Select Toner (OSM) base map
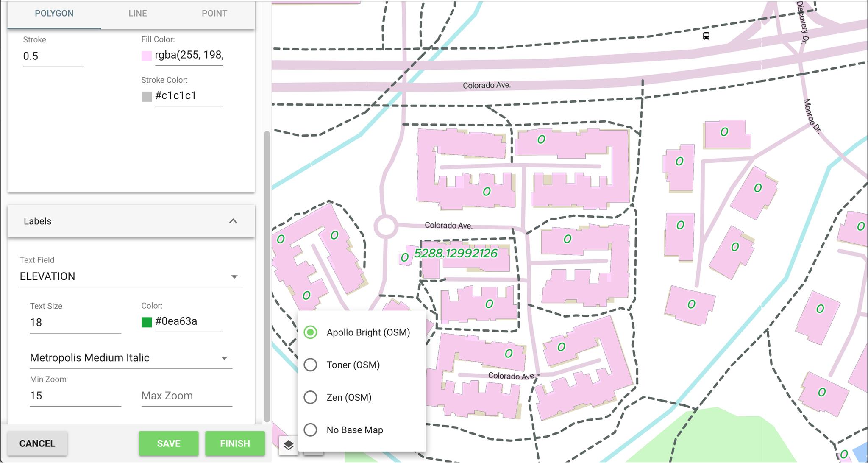Viewport: 868px width, 463px height. tap(311, 365)
